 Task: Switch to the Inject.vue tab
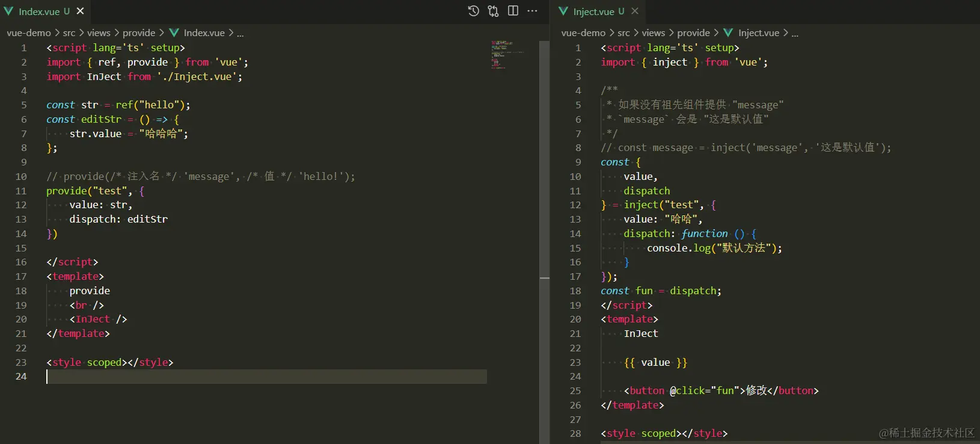click(599, 11)
